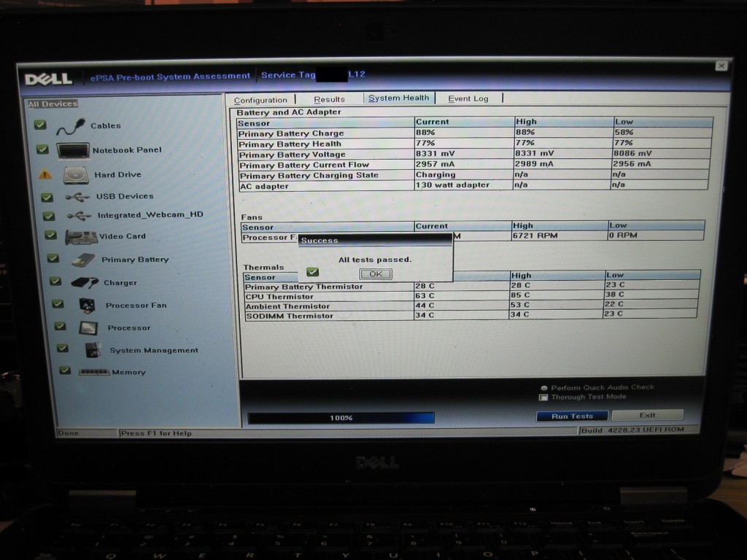Click the Done status bar entry
This screenshot has height=560, width=747.
coord(69,433)
